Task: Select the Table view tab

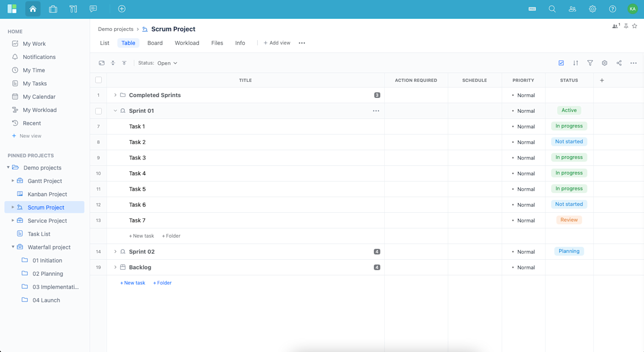Action: pos(128,43)
